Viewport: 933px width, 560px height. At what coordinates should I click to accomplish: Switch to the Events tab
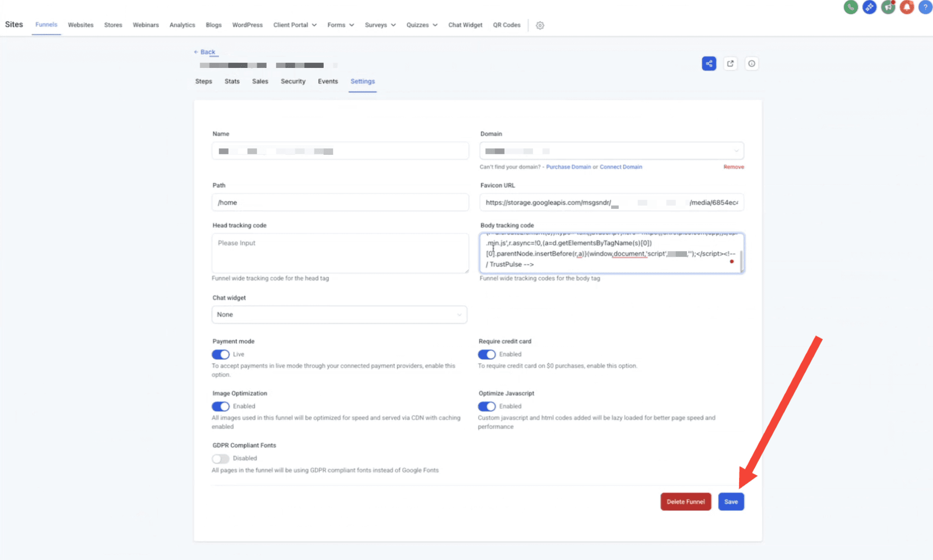pyautogui.click(x=328, y=81)
